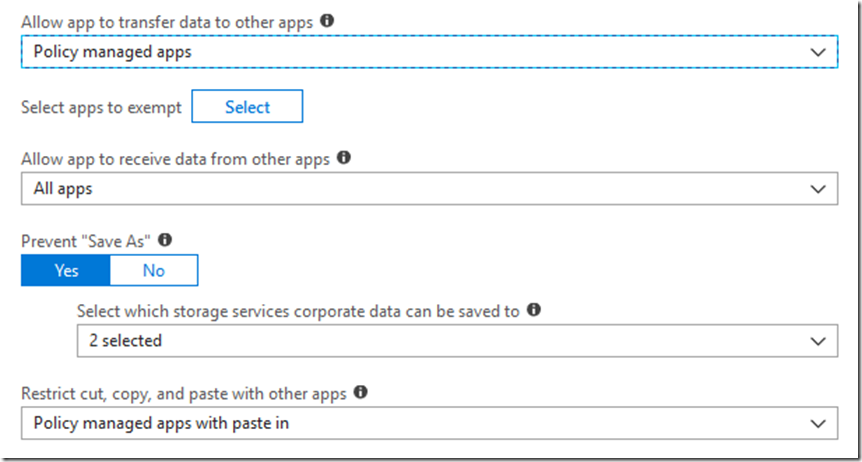This screenshot has height=462, width=862.
Task: Click the Select apps to exempt label
Action: (102, 107)
